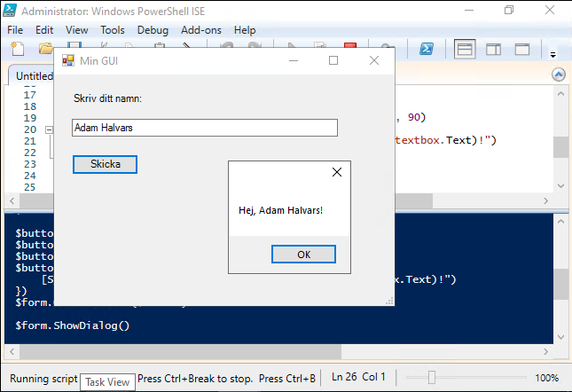The width and height of the screenshot is (572, 392).
Task: Click the name text field containing Adam Halvars
Action: (x=204, y=129)
